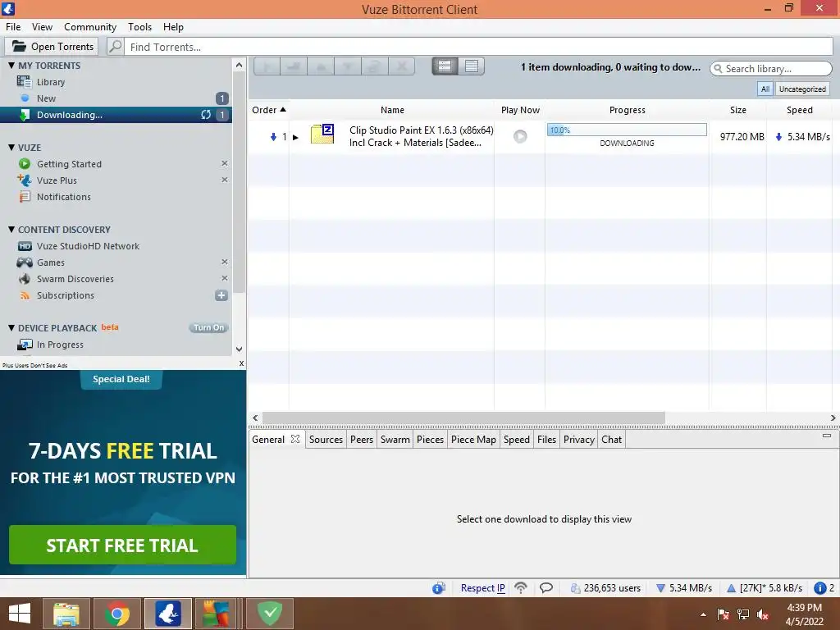Select the New torrents item
Viewport: 840px width, 630px height.
pyautogui.click(x=46, y=98)
